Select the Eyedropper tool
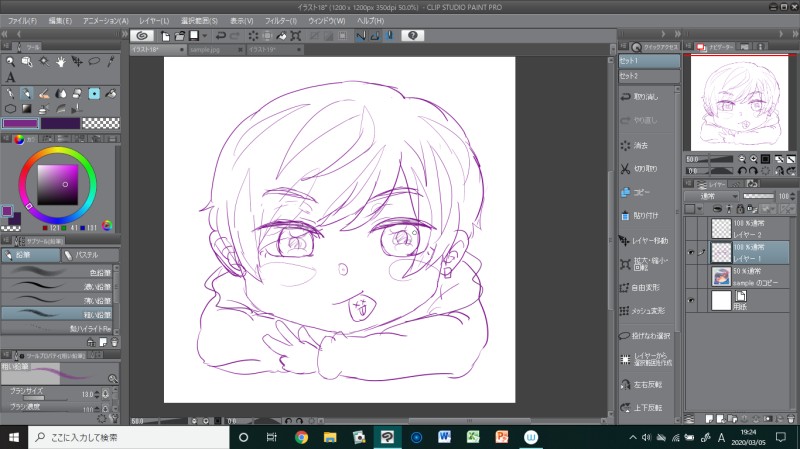Image resolution: width=800 pixels, height=449 pixels. click(111, 62)
